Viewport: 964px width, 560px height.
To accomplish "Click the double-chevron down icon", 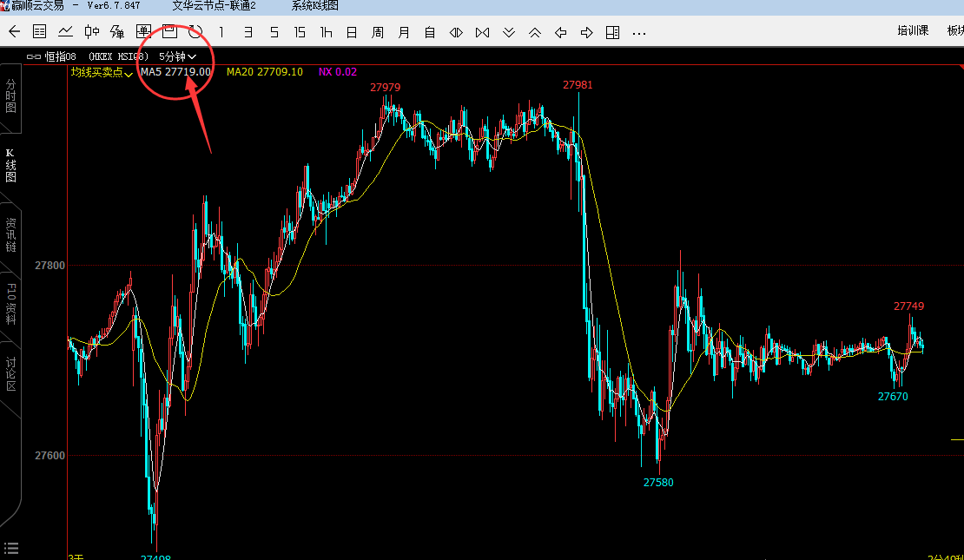I will coord(509,32).
